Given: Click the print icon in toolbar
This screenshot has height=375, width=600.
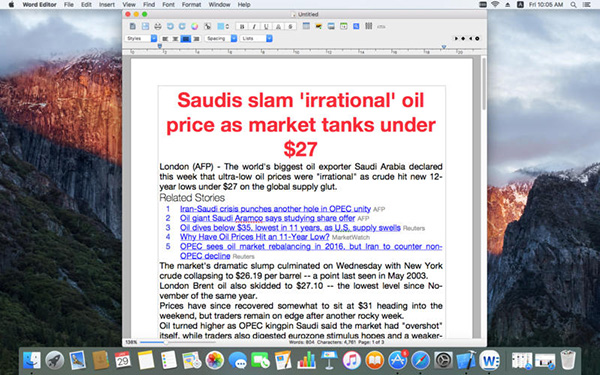Looking at the screenshot, I should [x=158, y=26].
